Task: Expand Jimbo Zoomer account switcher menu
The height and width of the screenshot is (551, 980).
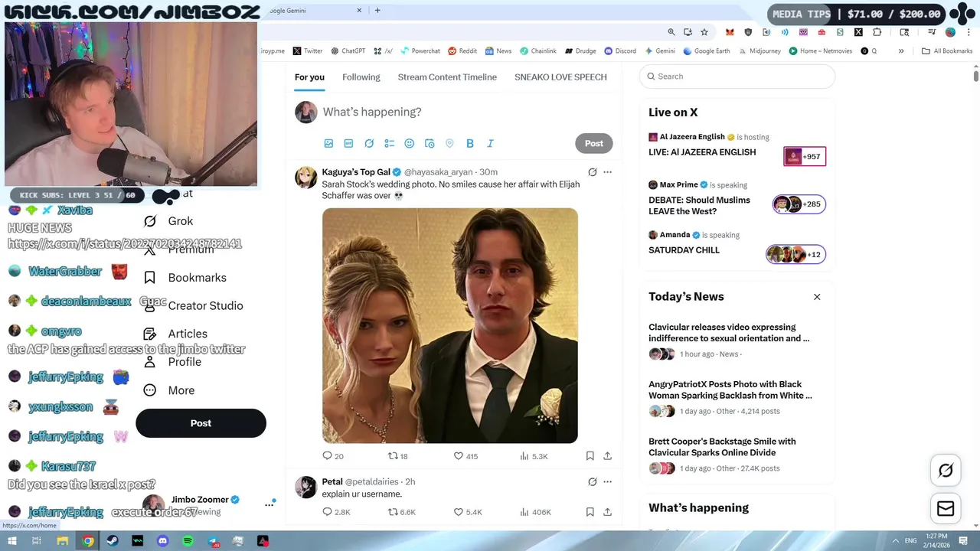Action: point(269,504)
